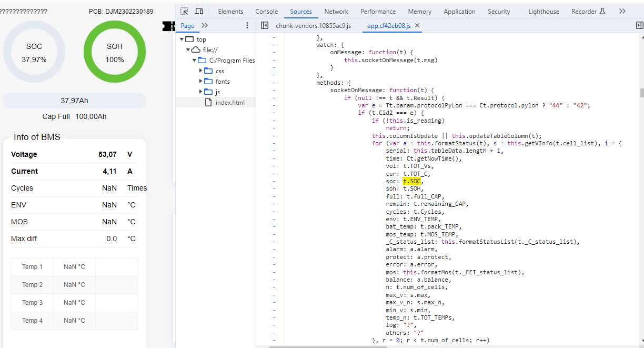
Task: Click the Temp 2 cell
Action: [33, 285]
